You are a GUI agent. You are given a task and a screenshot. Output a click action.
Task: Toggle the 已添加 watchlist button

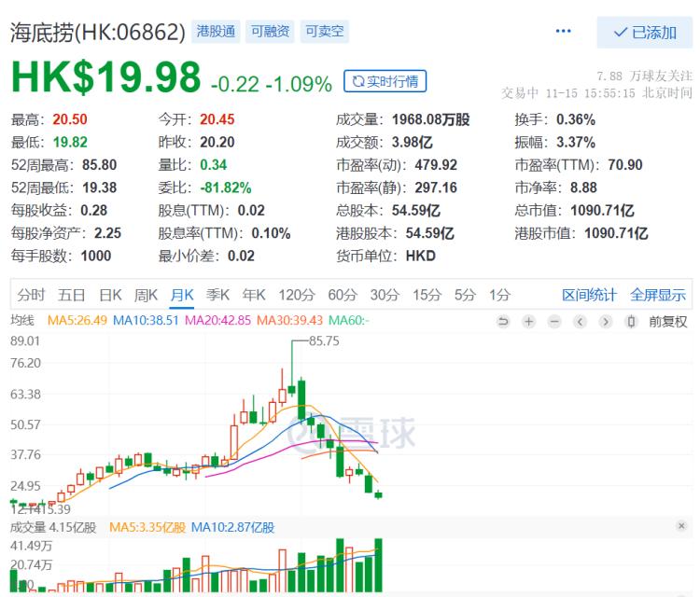tap(645, 33)
